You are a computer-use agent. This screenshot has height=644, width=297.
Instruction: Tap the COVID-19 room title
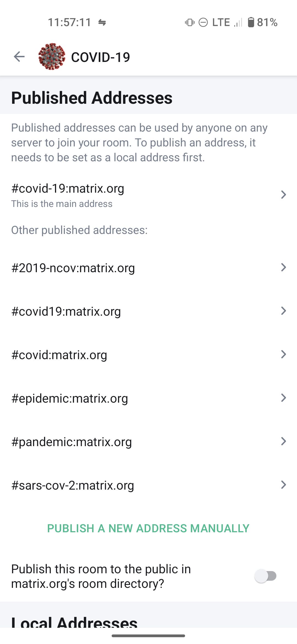click(x=101, y=57)
